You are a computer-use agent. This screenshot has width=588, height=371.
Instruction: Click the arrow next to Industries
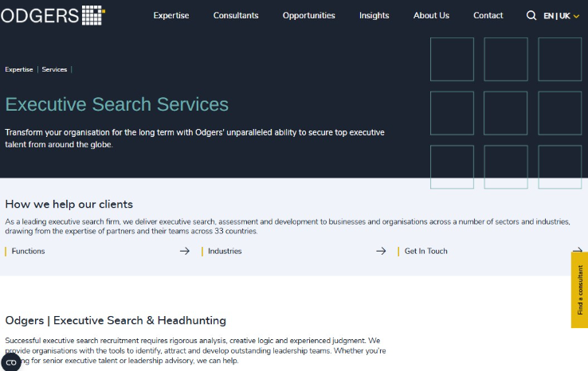coord(381,251)
